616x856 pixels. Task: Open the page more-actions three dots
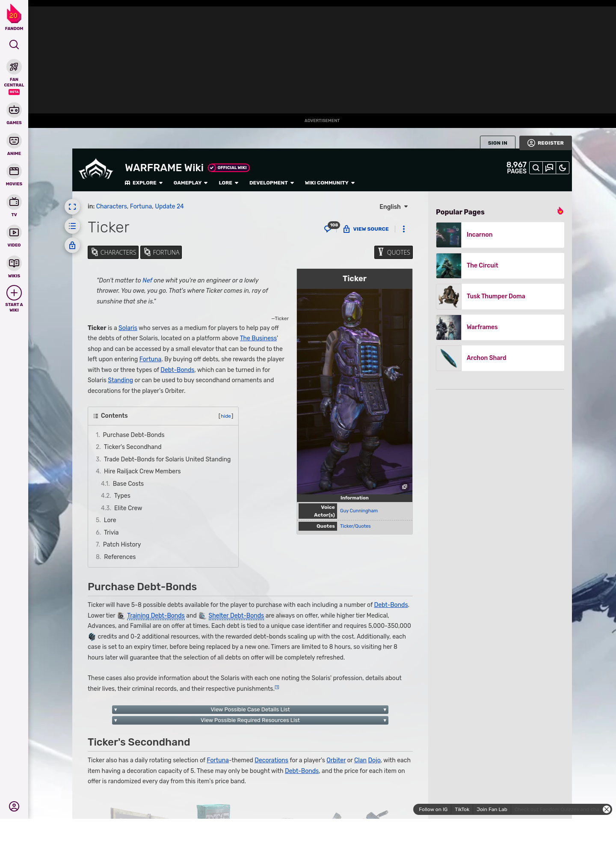tap(404, 229)
